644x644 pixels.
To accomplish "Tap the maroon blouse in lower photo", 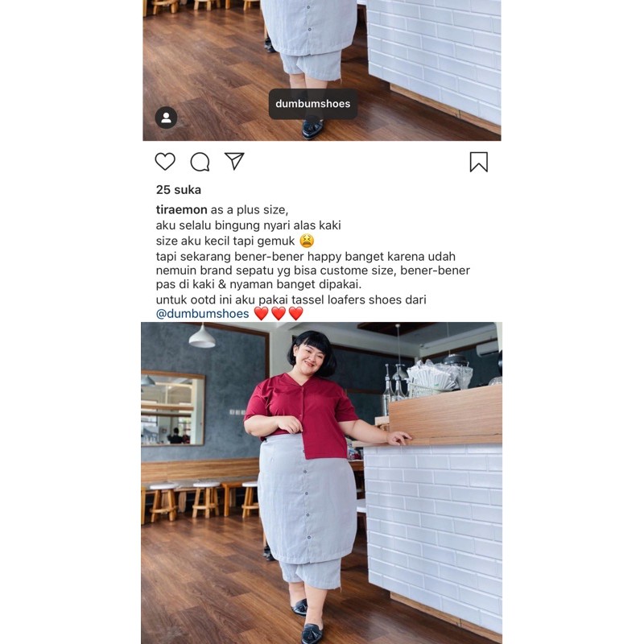I will point(302,415).
